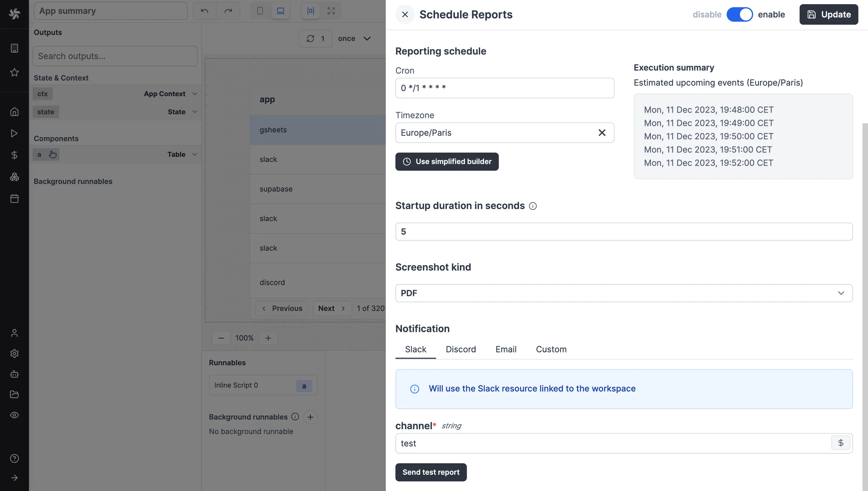Open the Resources cubes icon in sidebar

point(14,177)
